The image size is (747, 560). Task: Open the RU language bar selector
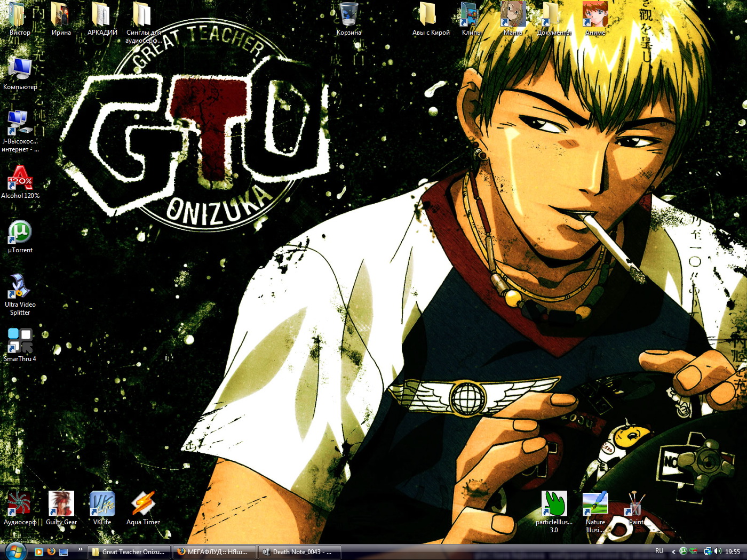(659, 551)
